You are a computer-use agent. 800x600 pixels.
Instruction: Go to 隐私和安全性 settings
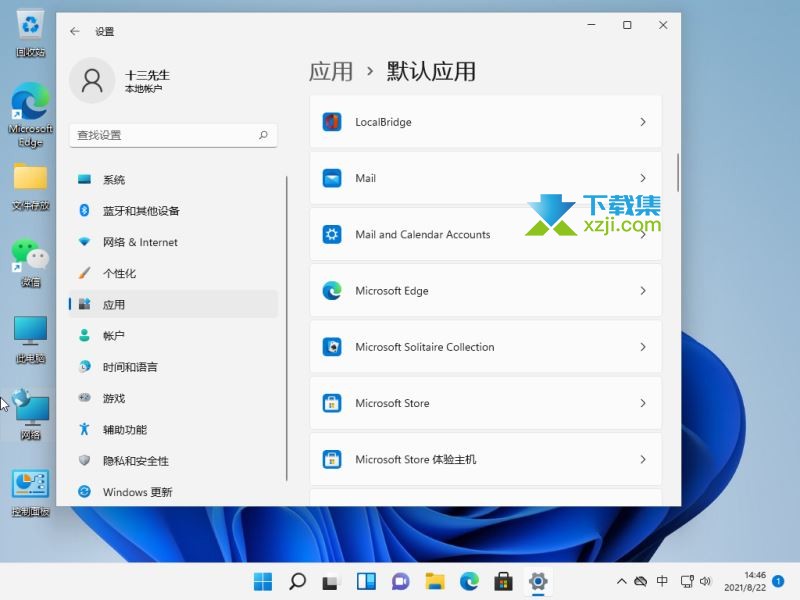(173, 461)
